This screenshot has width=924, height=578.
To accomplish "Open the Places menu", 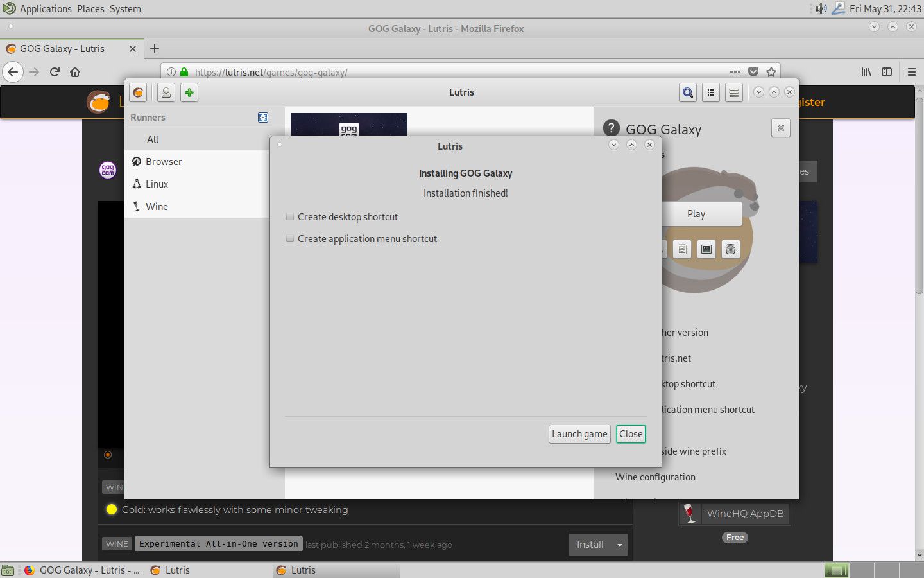I will 90,9.
